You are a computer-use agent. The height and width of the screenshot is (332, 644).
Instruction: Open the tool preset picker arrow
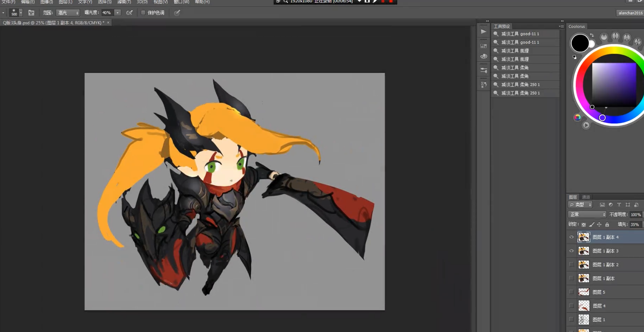3,13
